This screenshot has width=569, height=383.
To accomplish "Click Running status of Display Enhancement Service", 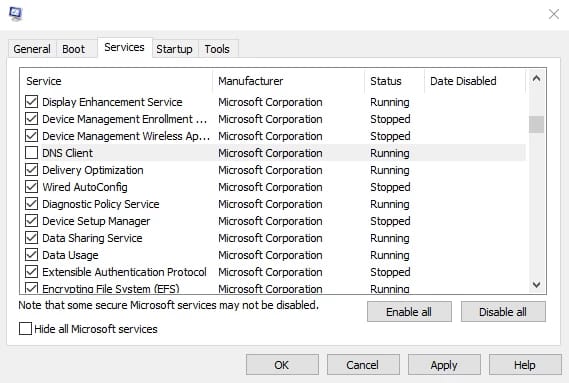I will tap(390, 102).
